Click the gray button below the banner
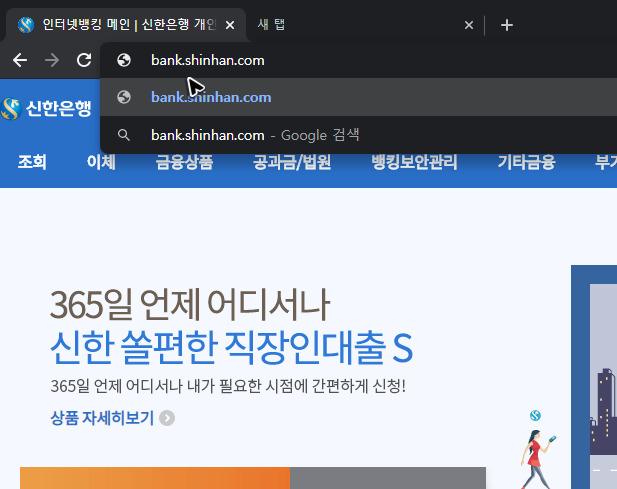The height and width of the screenshot is (489, 617). [x=388, y=478]
